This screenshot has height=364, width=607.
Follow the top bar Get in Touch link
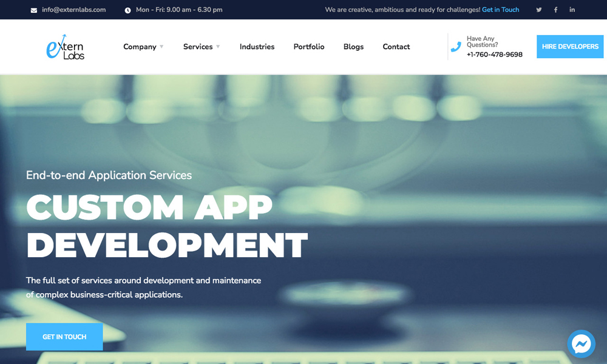tap(500, 10)
